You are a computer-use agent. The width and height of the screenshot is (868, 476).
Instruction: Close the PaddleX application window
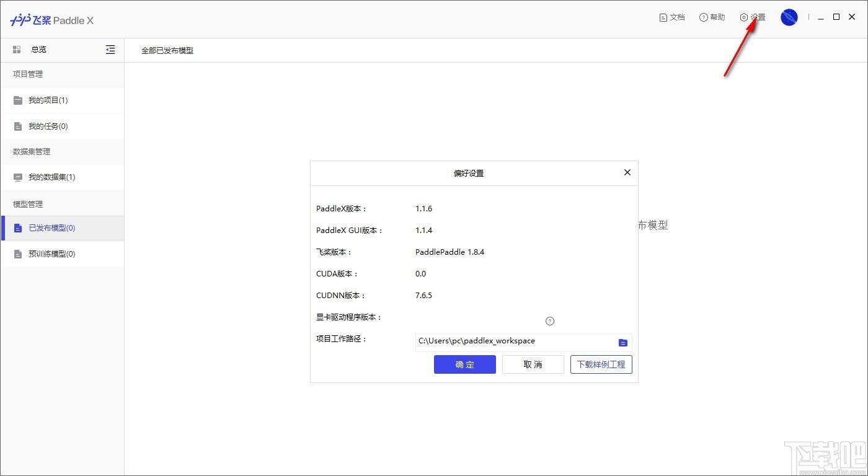[x=852, y=17]
